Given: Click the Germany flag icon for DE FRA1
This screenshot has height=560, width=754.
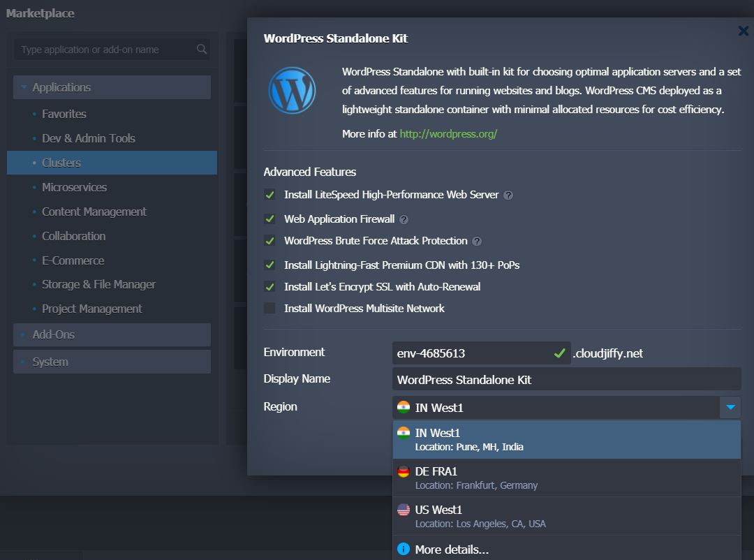Looking at the screenshot, I should point(404,471).
